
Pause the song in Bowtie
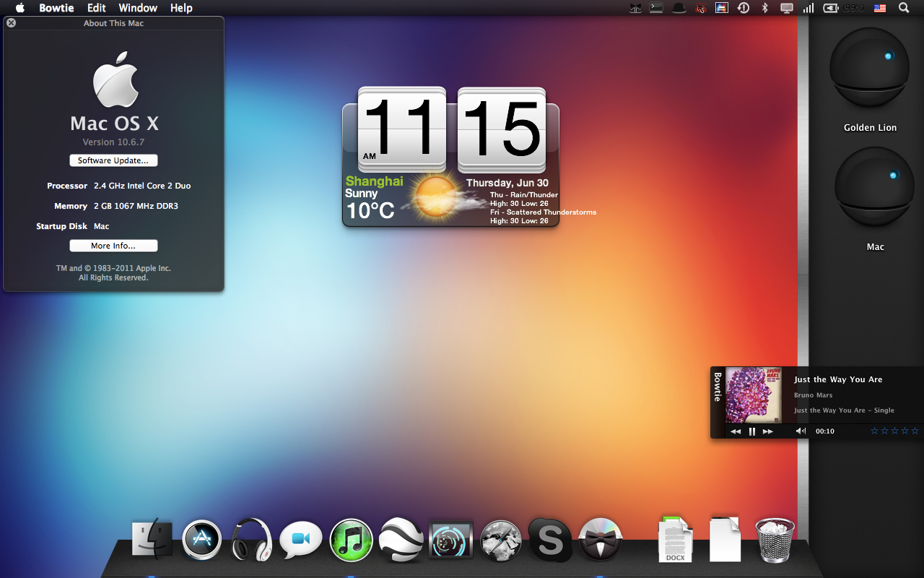click(x=751, y=431)
